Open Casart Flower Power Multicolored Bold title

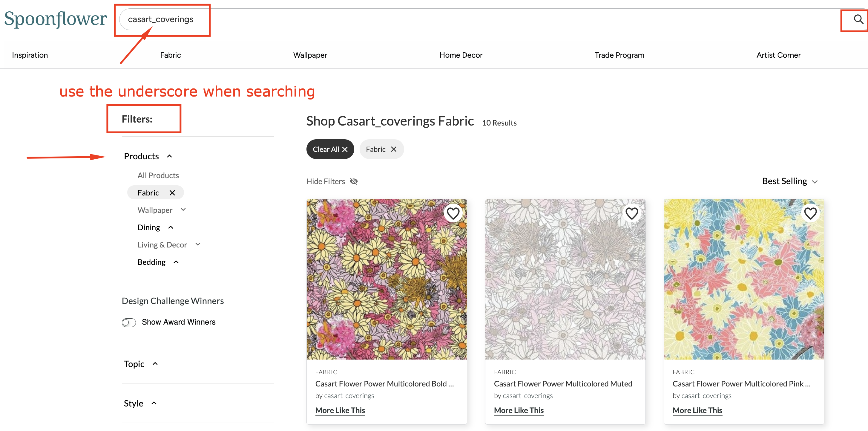click(x=384, y=384)
